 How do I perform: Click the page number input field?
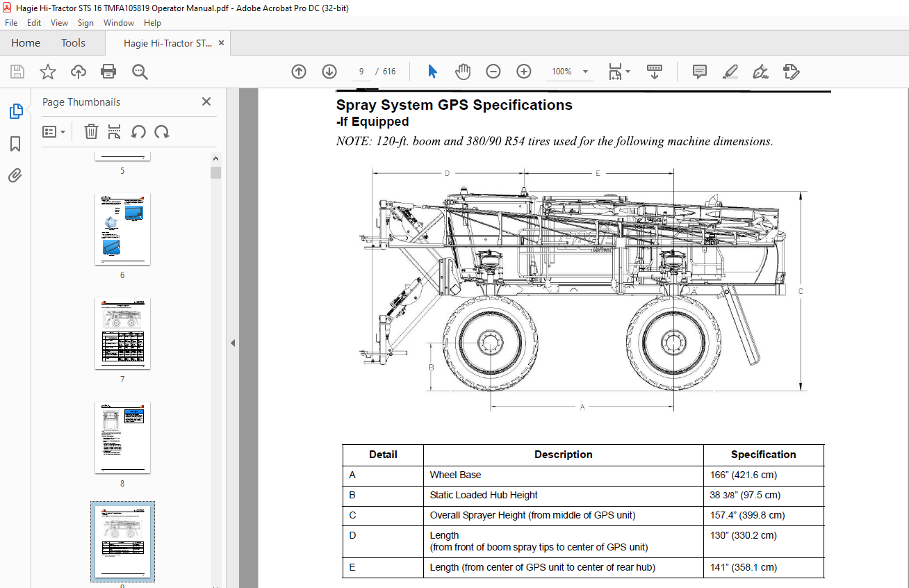click(x=361, y=72)
